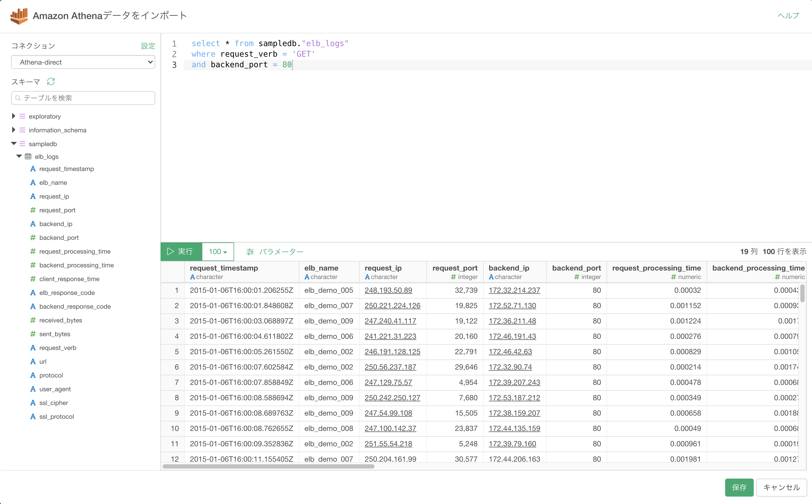Click the 実行 run button
The image size is (812, 504).
click(181, 252)
